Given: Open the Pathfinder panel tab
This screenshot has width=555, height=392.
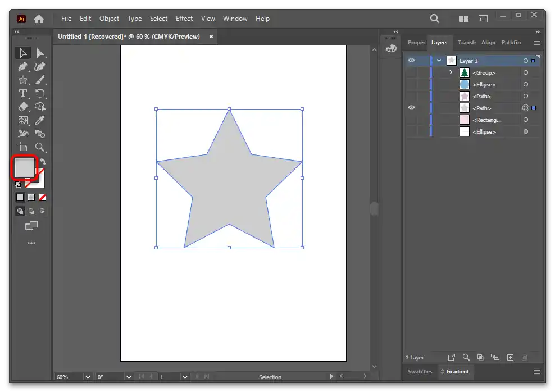Looking at the screenshot, I should click(x=511, y=43).
